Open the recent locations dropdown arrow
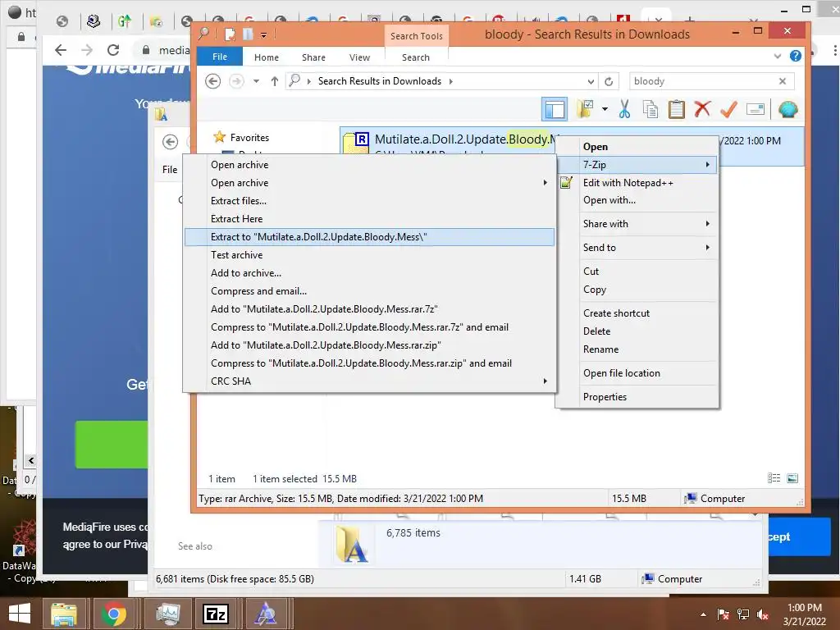Screen dimensions: 840x630 [256, 81]
